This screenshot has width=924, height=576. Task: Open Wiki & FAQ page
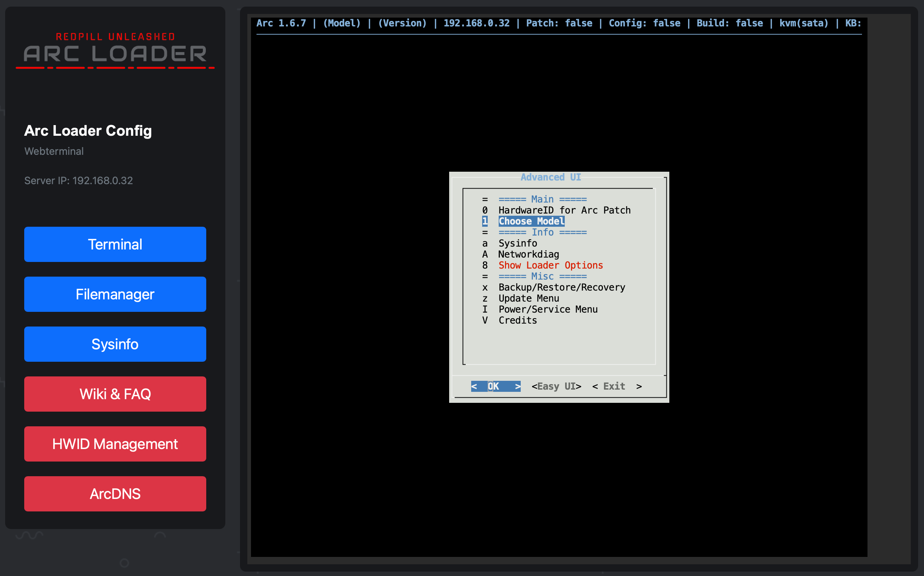pyautogui.click(x=115, y=394)
